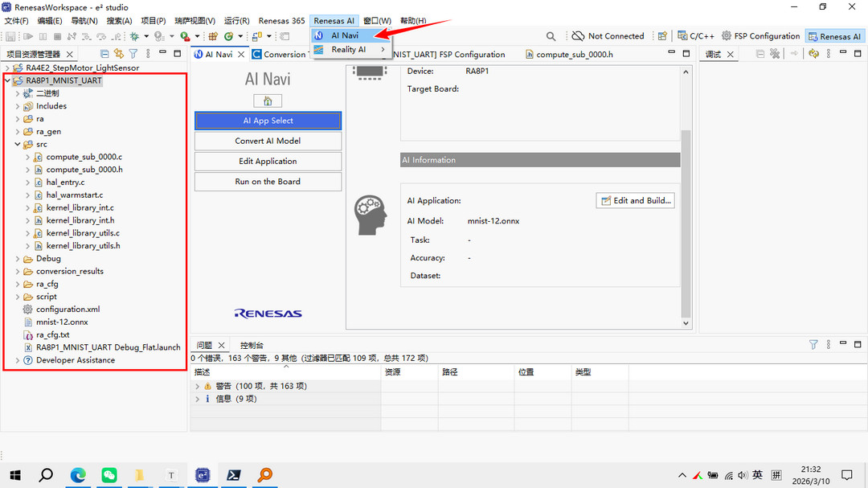Open the 文件(F) menu

(x=16, y=20)
